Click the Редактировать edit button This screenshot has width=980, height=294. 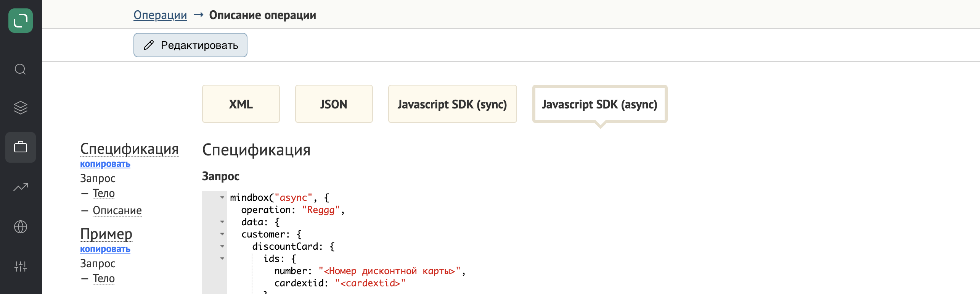click(x=190, y=45)
